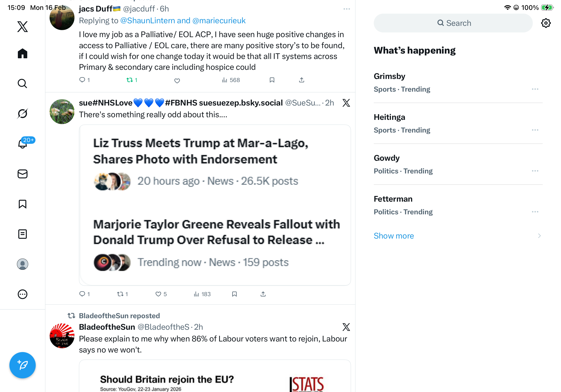Open Messages envelope icon in the sidebar

23,174
